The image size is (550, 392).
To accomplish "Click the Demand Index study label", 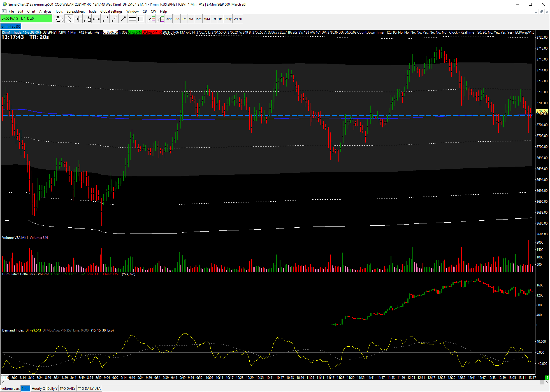I will (13, 330).
